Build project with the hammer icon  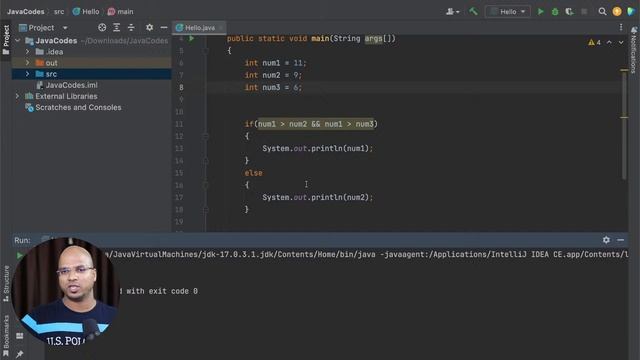(x=473, y=11)
